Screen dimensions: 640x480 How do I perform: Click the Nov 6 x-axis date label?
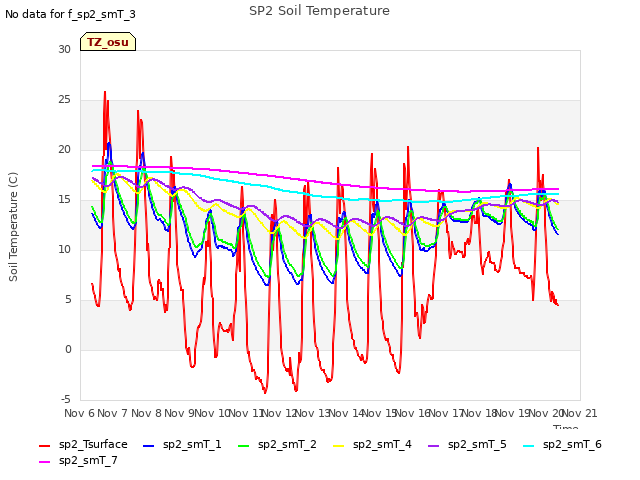coord(79,413)
